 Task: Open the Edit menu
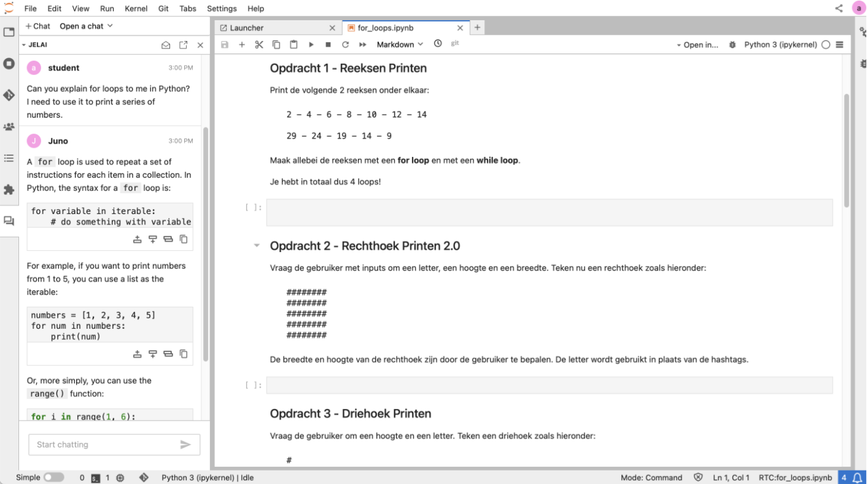55,9
